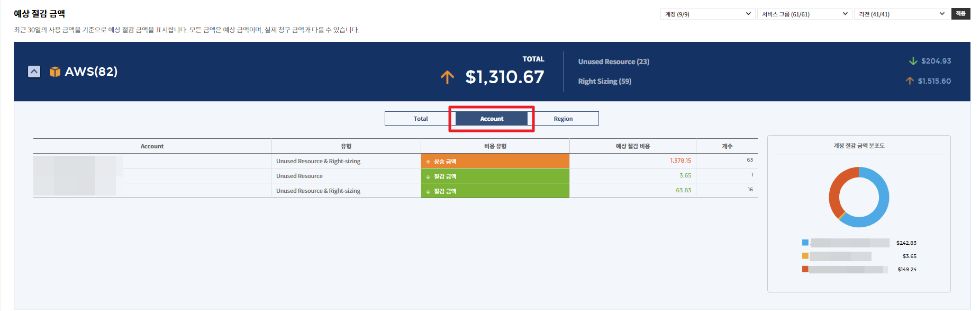
Task: Open the 서비스 그룹 (61/61) dropdown
Action: coord(804,14)
